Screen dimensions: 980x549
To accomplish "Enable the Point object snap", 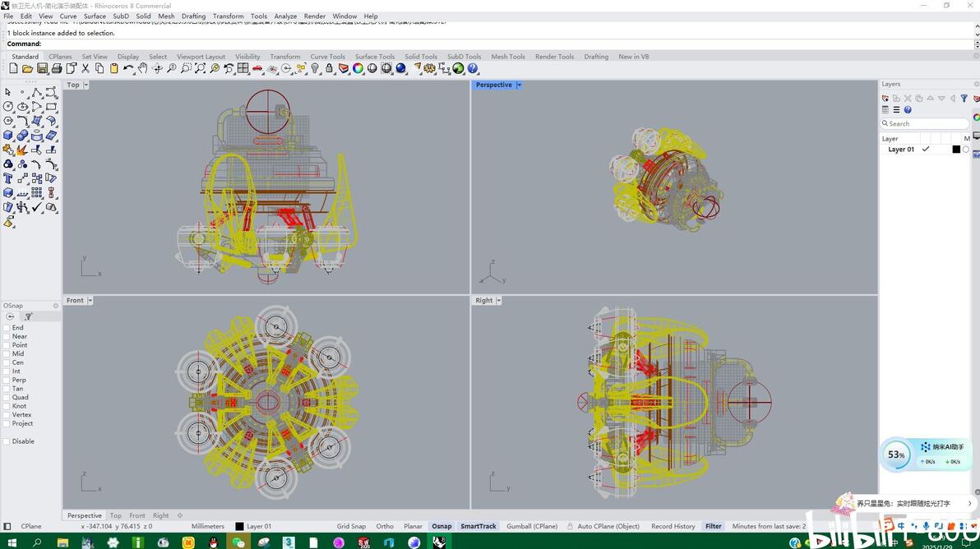I will tap(7, 344).
